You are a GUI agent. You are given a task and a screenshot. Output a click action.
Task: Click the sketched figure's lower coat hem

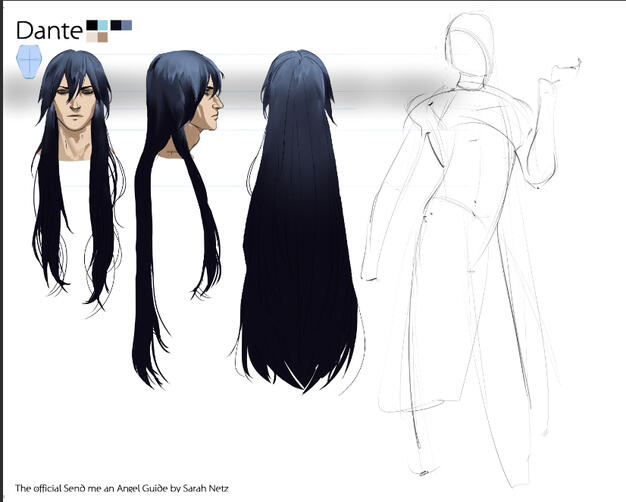[450, 400]
